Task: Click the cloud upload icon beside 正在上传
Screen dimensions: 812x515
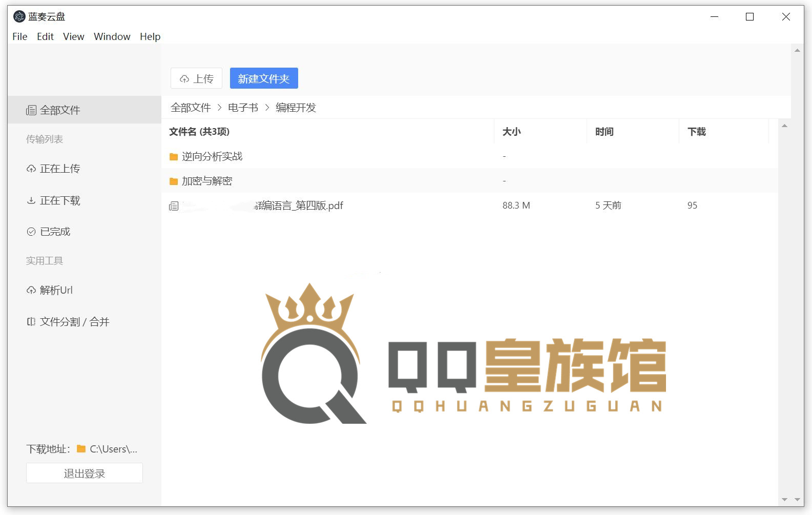Action: tap(31, 169)
